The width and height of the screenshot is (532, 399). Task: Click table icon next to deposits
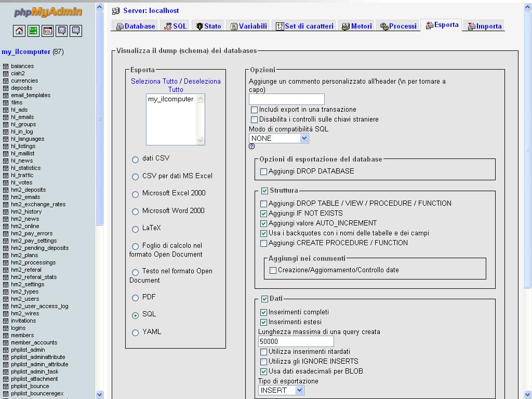[x=5, y=88]
